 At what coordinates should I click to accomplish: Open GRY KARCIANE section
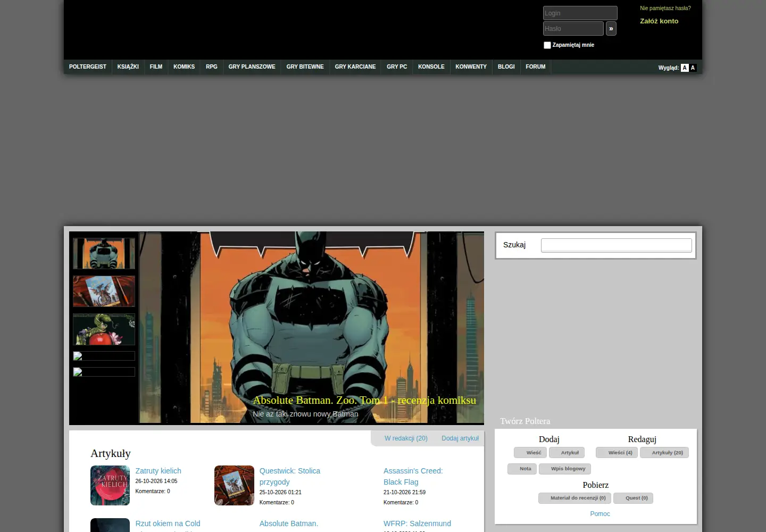[355, 67]
